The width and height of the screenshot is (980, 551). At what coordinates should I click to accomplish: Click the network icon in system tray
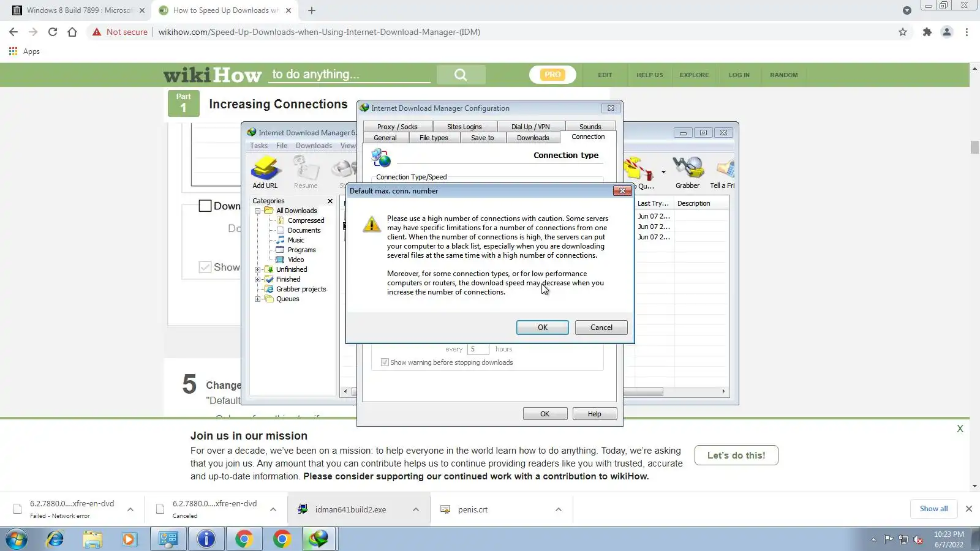(903, 539)
